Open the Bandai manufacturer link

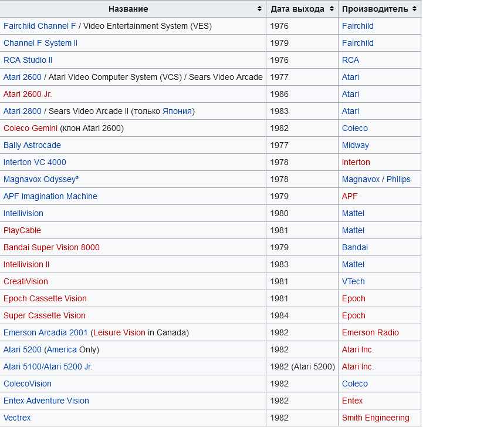pos(355,247)
